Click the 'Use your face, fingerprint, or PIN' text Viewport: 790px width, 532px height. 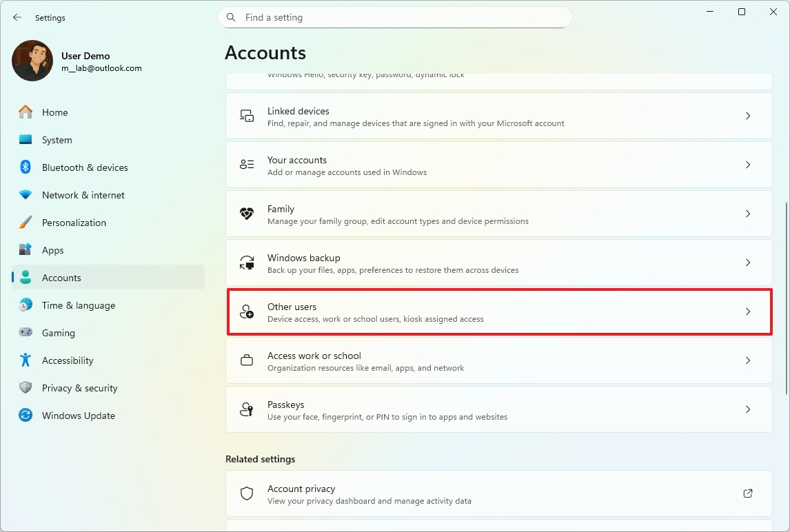(x=387, y=417)
